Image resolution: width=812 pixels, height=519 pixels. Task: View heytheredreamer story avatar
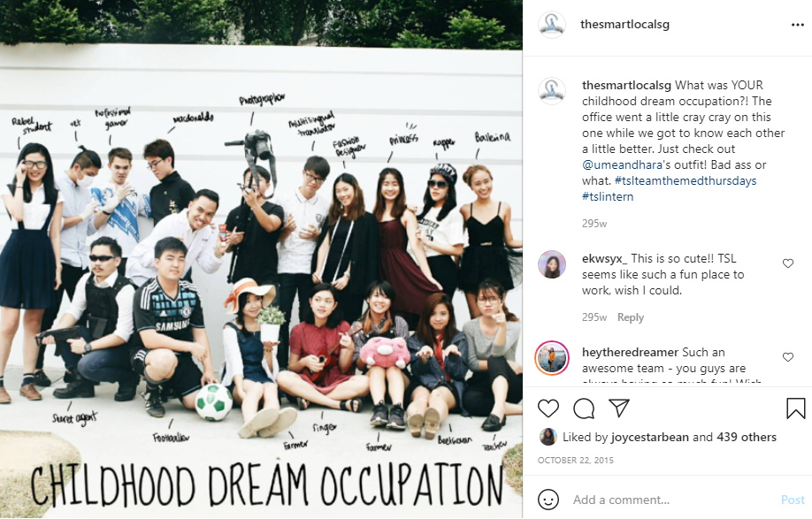pyautogui.click(x=552, y=358)
